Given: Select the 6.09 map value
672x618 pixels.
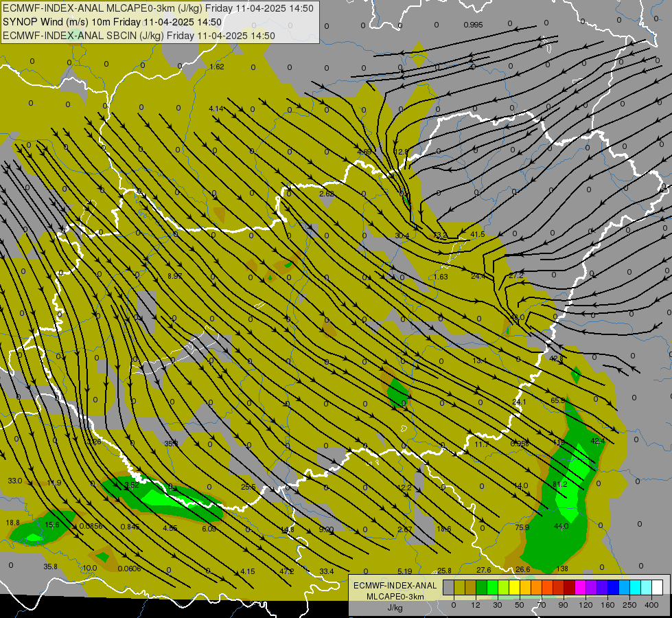Looking at the screenshot, I should 209,529.
